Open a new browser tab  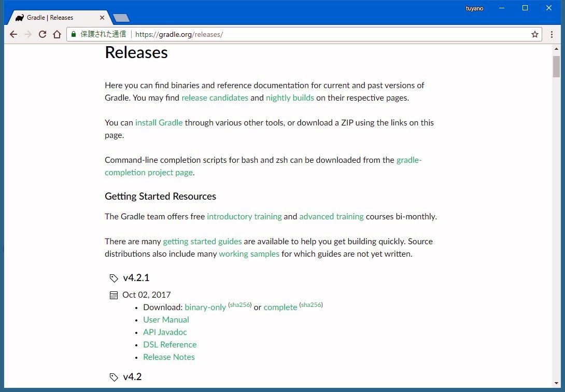pos(121,18)
